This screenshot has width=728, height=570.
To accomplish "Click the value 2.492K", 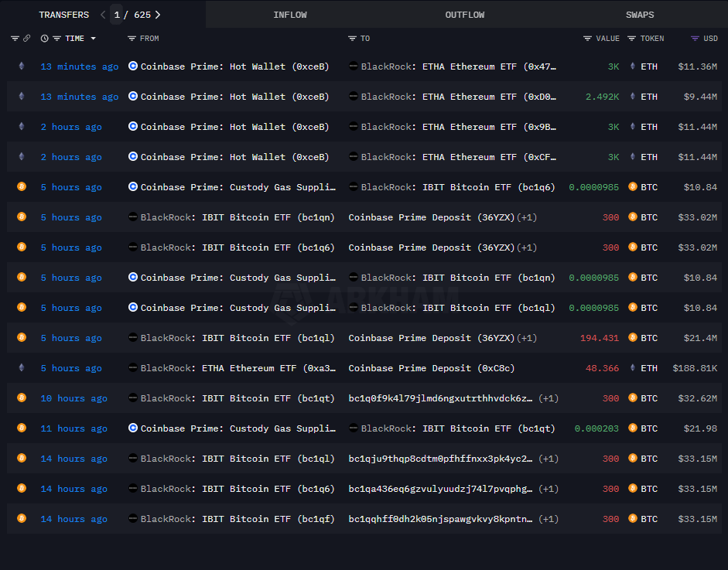I will click(x=602, y=97).
